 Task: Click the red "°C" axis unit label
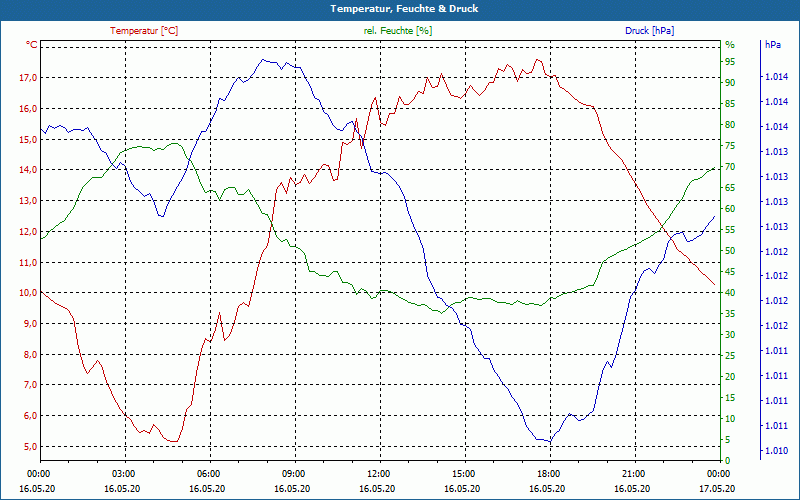coord(32,45)
